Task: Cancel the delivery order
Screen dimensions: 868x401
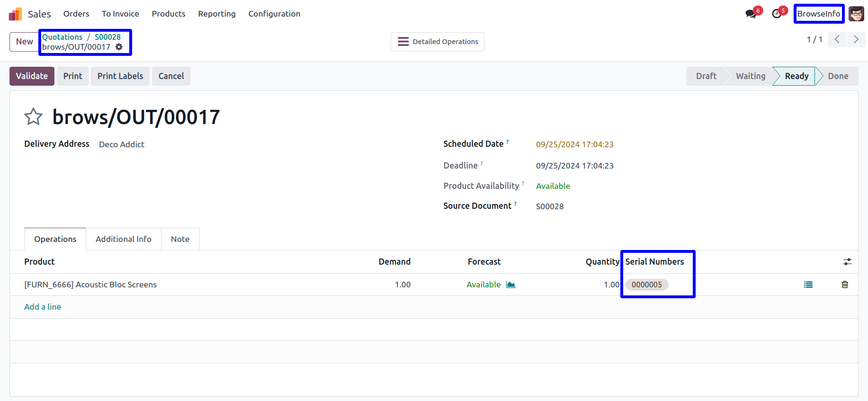Action: 171,76
